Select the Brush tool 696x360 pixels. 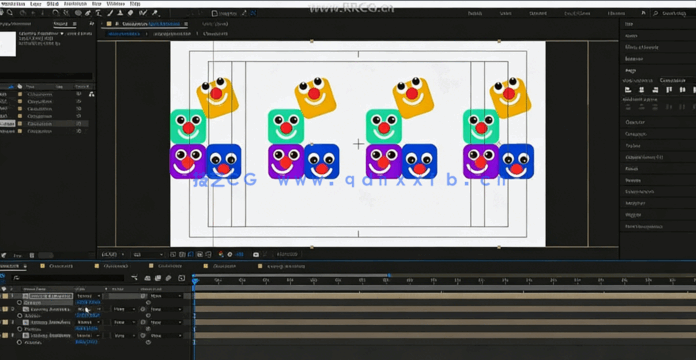110,13
